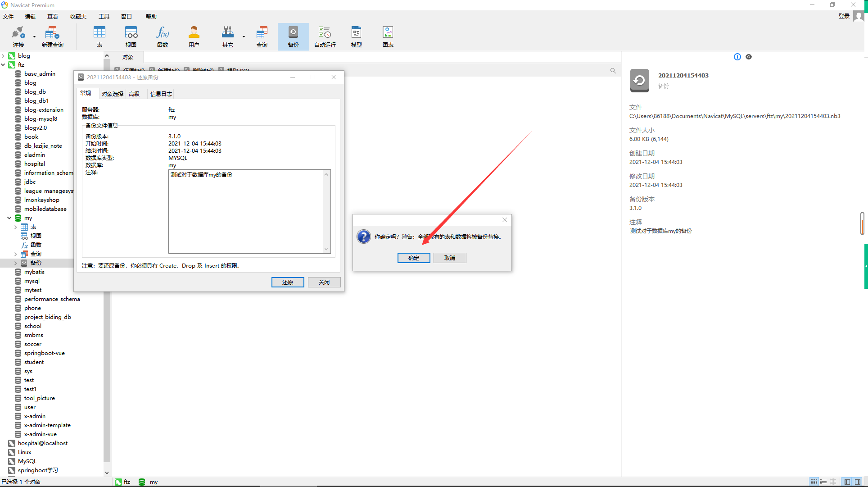The image size is (868, 487).
Task: Select the springboot-vue database in tree
Action: pyautogui.click(x=44, y=353)
